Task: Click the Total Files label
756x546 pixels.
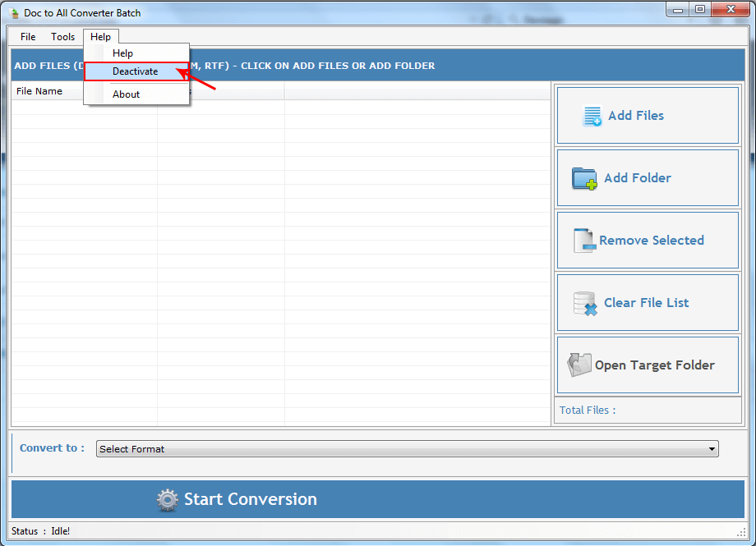Action: point(588,410)
